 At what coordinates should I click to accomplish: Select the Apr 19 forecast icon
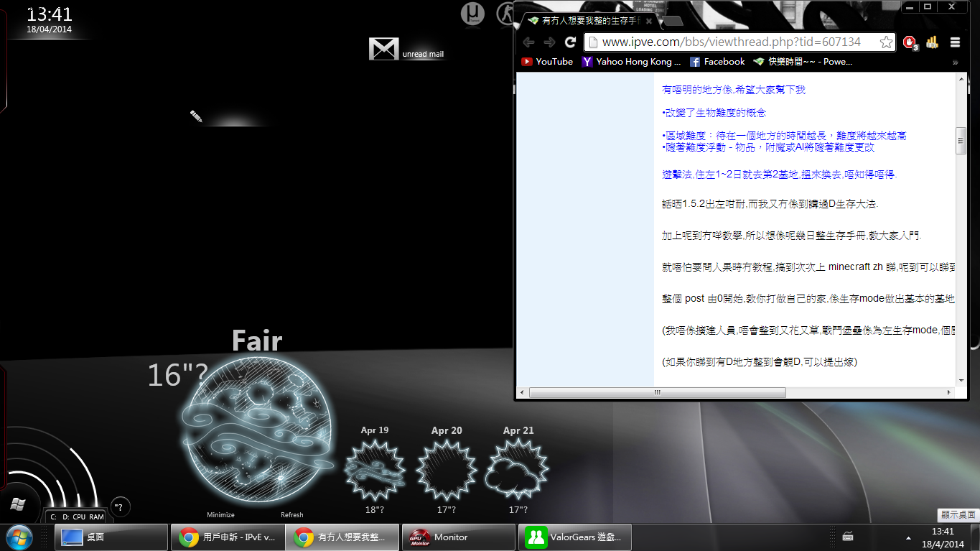click(375, 468)
